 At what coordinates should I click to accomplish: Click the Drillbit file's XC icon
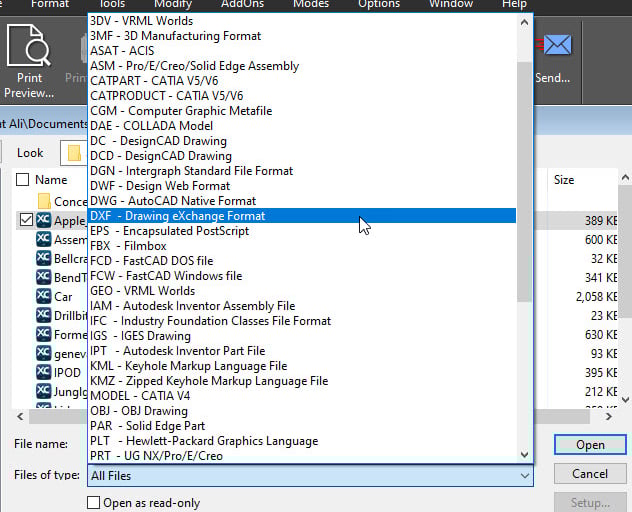(44, 315)
